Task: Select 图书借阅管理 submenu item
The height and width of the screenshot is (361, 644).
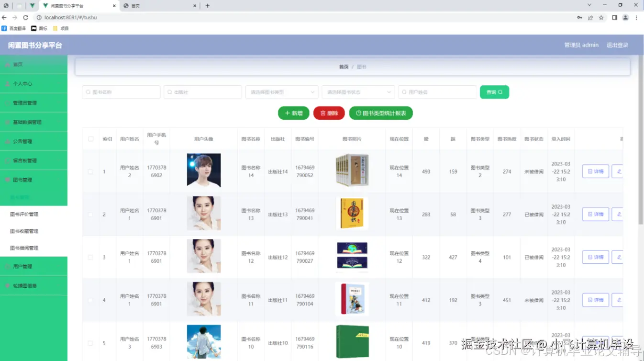Action: 33,248
